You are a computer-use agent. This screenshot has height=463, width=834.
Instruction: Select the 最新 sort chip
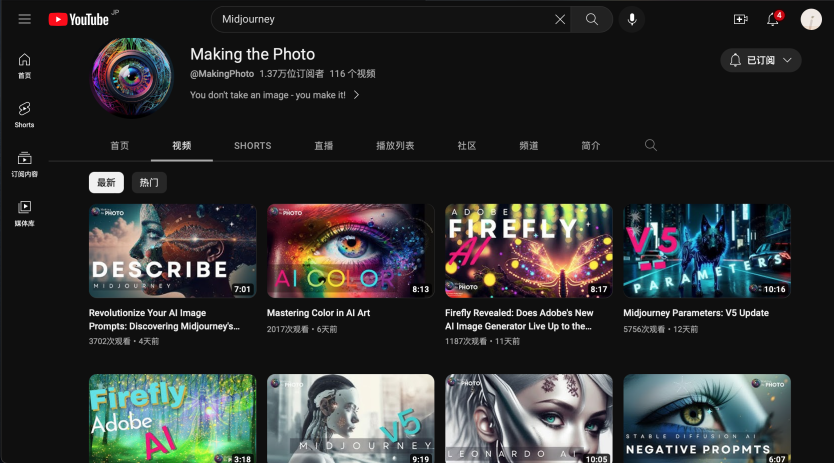(106, 183)
